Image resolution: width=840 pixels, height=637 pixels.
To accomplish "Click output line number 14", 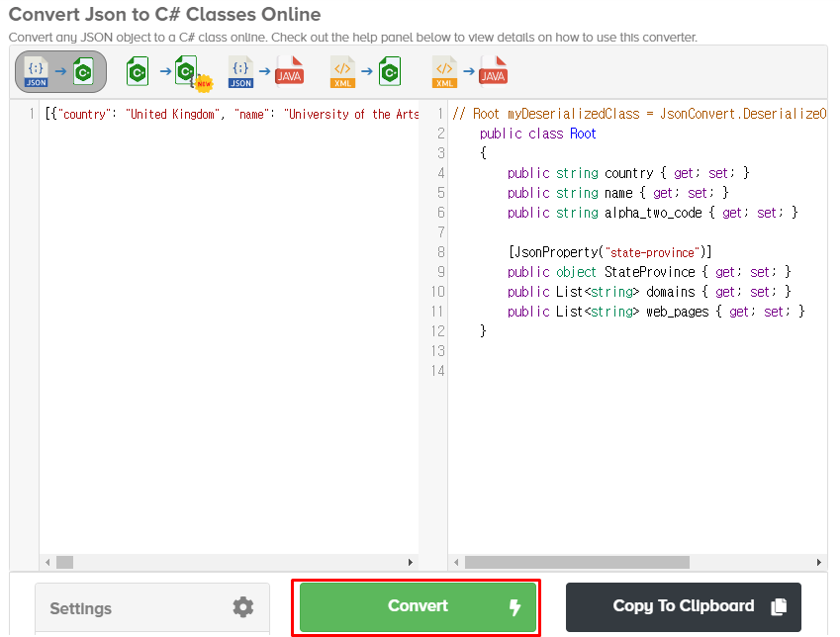I will [437, 371].
